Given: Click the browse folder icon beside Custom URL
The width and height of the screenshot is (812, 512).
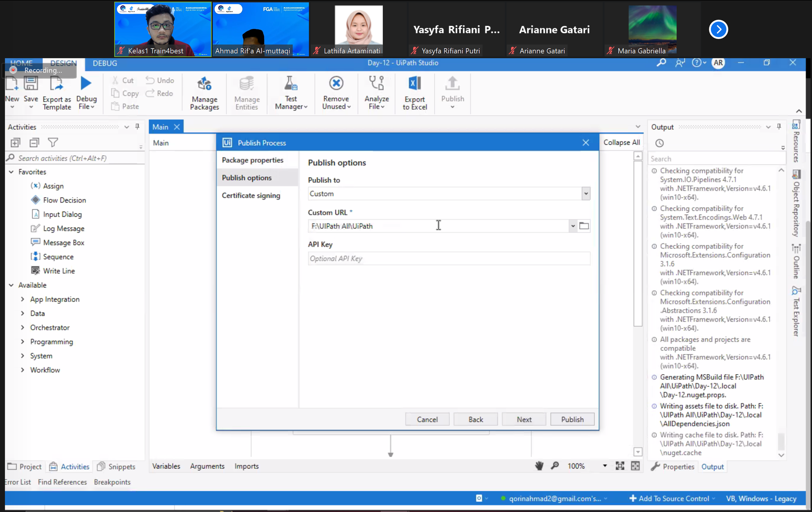Looking at the screenshot, I should coord(584,226).
